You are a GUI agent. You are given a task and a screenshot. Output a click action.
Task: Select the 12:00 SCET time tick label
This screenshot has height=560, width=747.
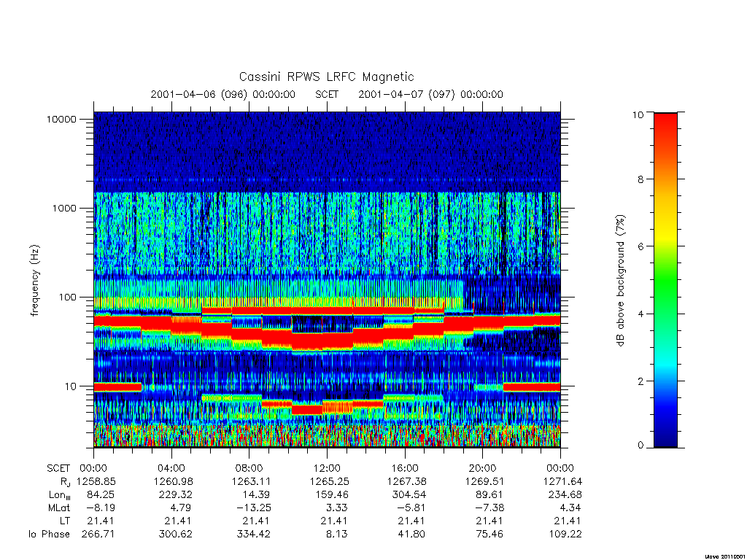click(327, 468)
